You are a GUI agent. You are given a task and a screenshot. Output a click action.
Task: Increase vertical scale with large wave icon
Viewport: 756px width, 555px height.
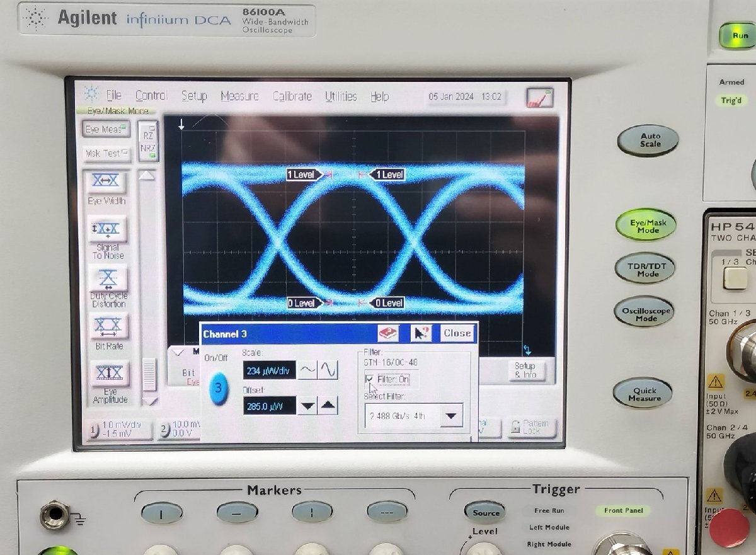click(x=328, y=370)
